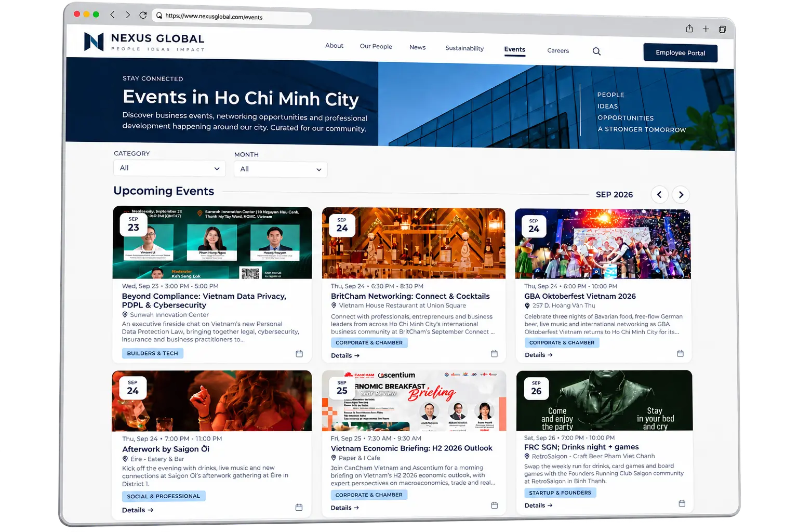Open the FRC SGN event image
Screen dimensions: 798x532
(604, 401)
